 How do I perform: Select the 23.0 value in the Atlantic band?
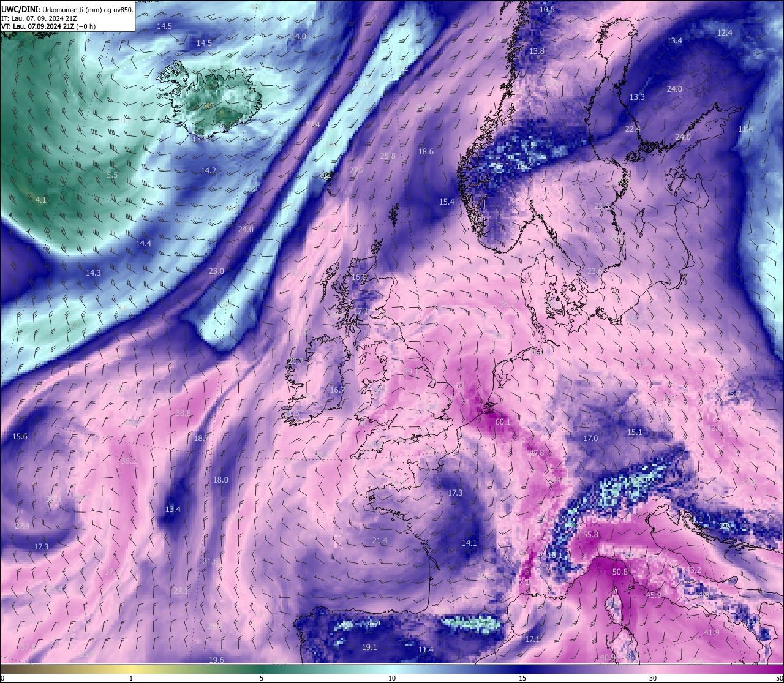click(216, 271)
